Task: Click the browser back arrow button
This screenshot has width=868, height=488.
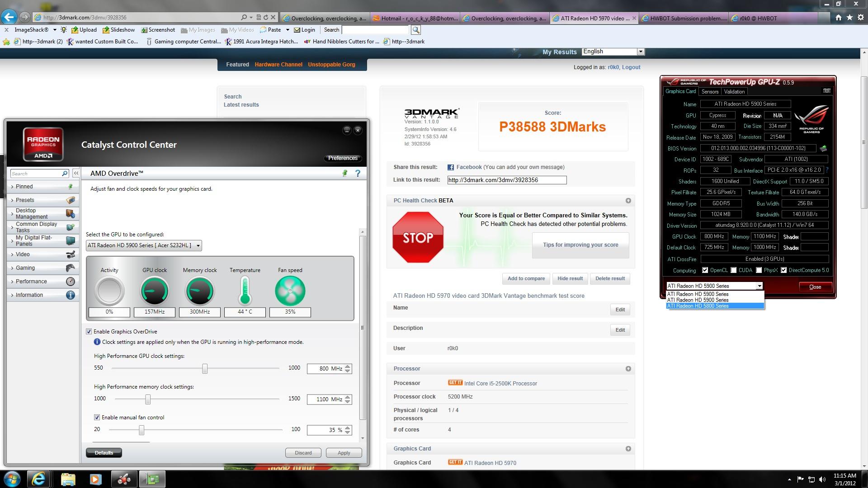Action: pos(9,17)
